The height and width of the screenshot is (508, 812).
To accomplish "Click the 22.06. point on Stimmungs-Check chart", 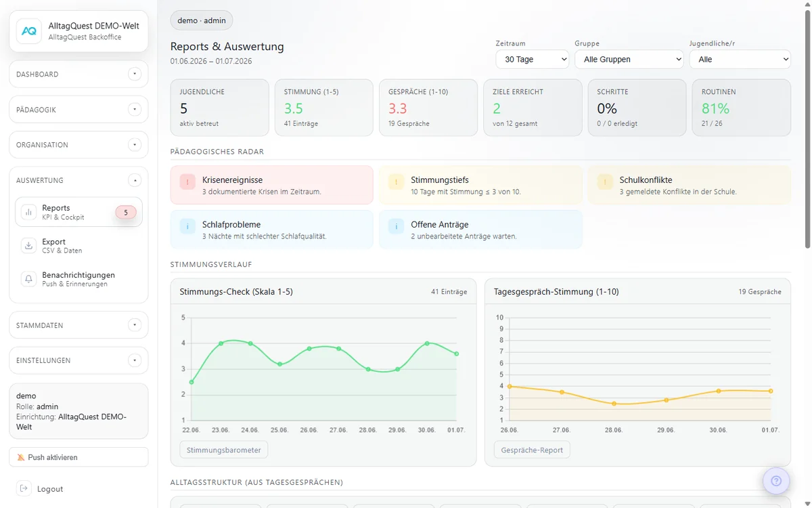I will [x=191, y=382].
